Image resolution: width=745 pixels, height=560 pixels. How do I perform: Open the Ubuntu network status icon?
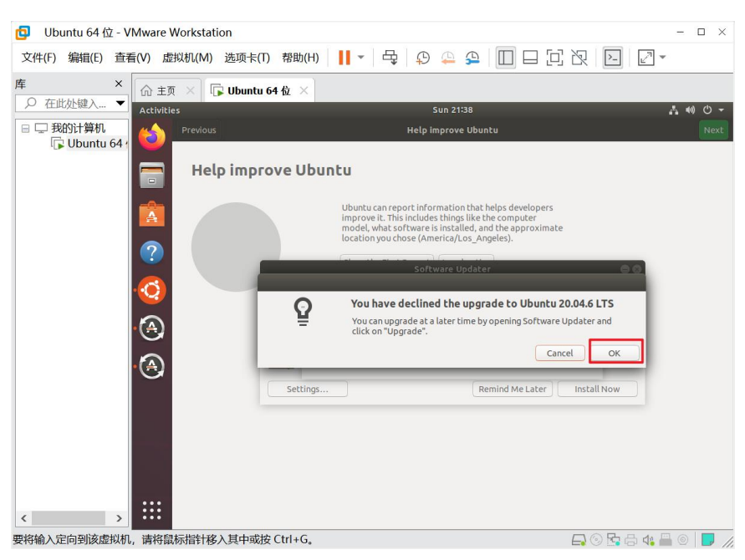coord(673,110)
